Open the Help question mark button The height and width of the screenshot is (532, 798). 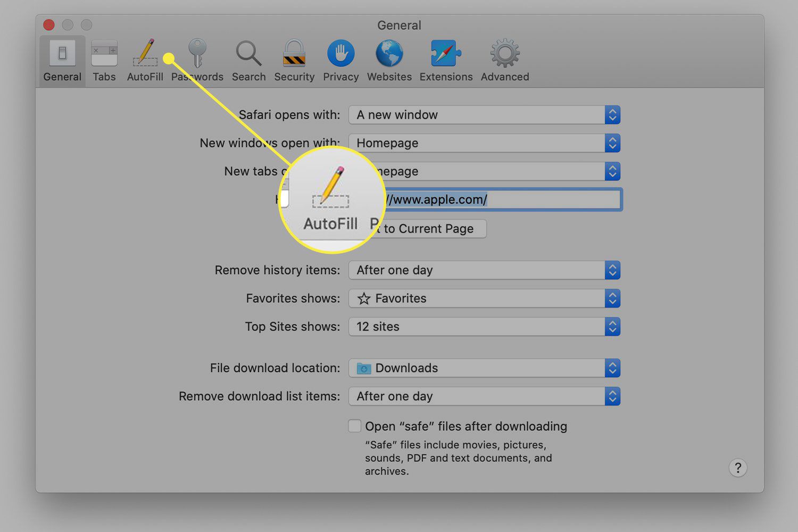[x=738, y=468]
